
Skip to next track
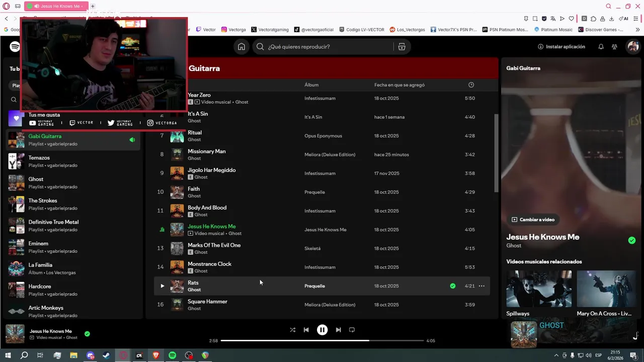[x=338, y=330]
